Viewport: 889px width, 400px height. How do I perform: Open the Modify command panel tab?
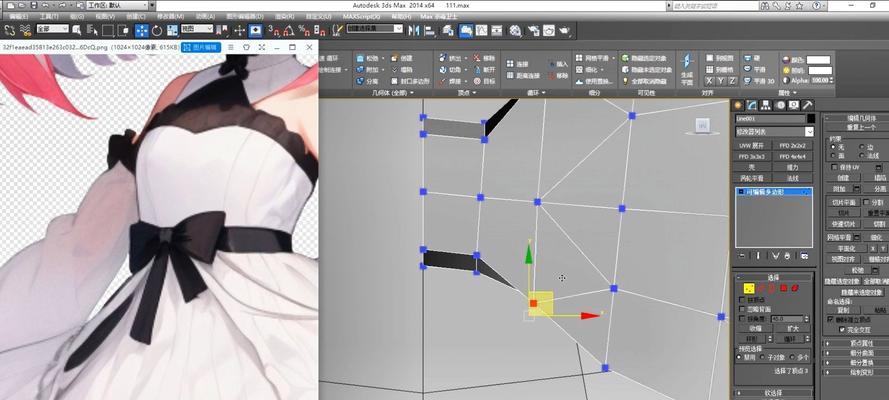point(752,105)
